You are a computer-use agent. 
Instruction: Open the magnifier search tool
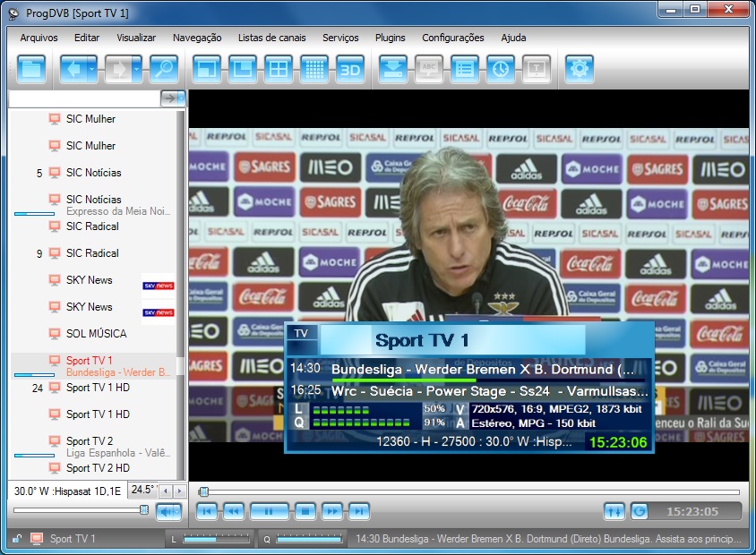point(164,70)
